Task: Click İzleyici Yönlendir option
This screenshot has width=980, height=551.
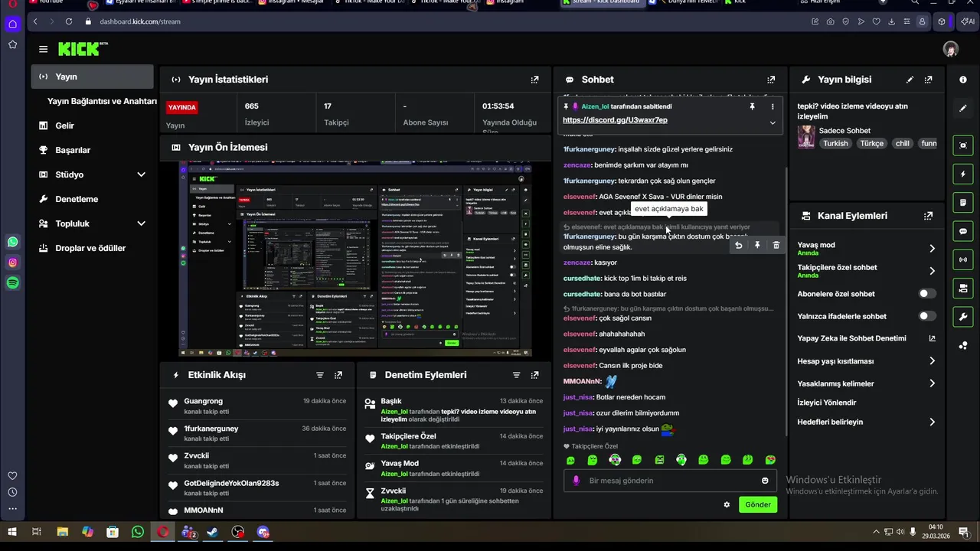Action: pos(827,403)
